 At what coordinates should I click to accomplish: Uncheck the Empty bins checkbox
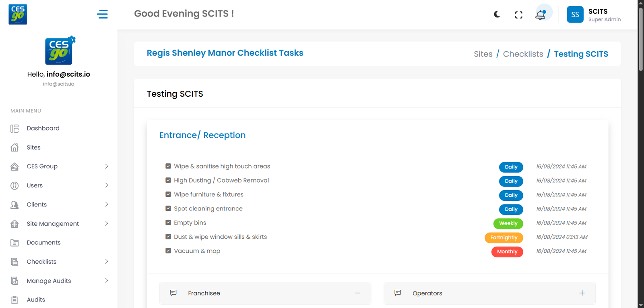point(168,223)
